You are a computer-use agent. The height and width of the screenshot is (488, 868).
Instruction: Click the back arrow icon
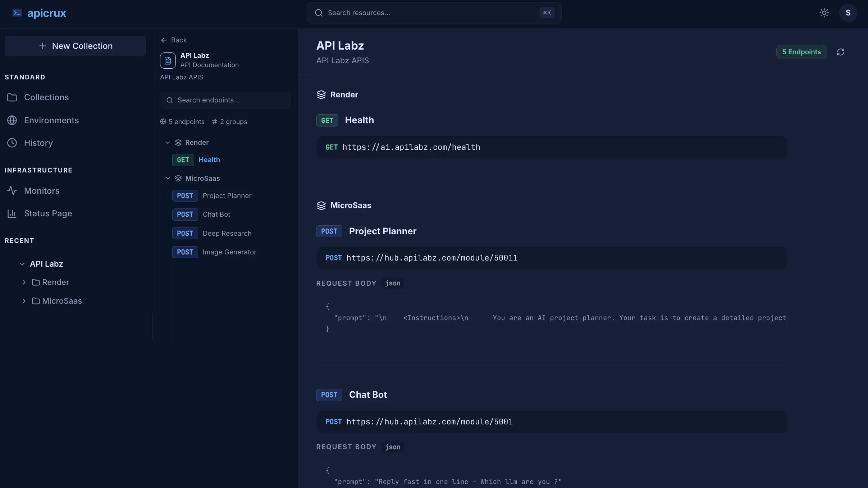tap(164, 40)
